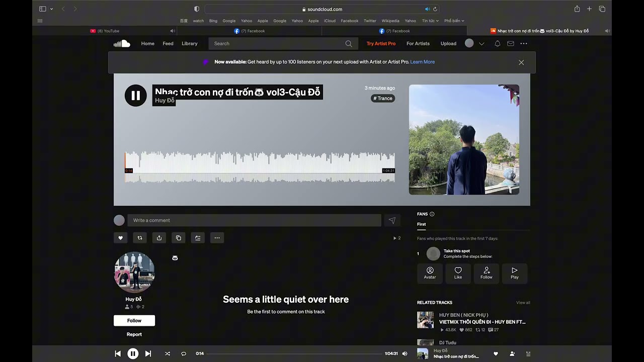
Task: Skip to next track in player bar
Action: tap(148, 353)
